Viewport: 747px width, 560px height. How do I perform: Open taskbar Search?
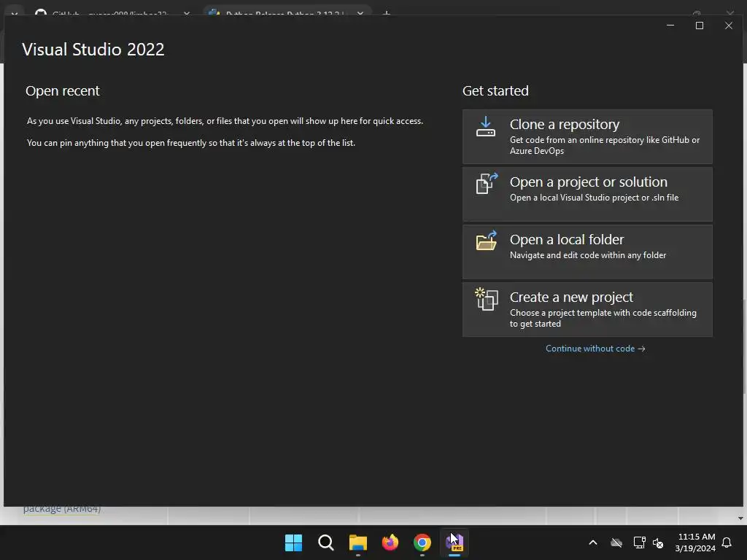(x=326, y=542)
